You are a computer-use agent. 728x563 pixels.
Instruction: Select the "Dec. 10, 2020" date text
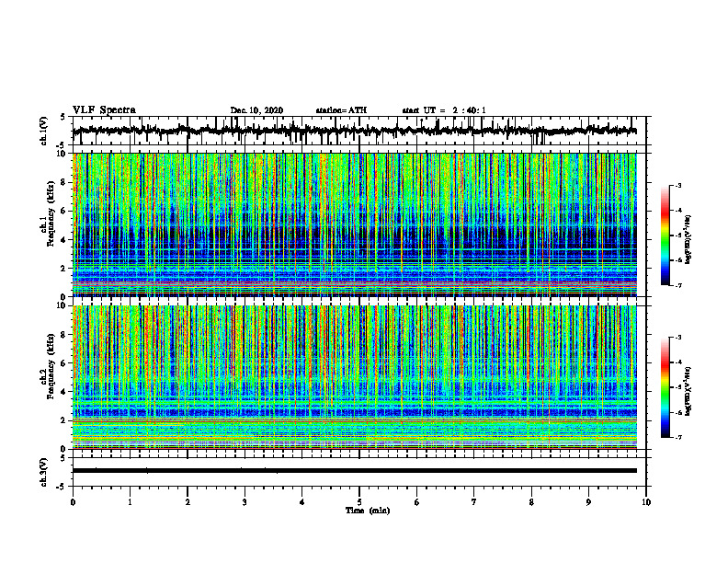pyautogui.click(x=256, y=110)
